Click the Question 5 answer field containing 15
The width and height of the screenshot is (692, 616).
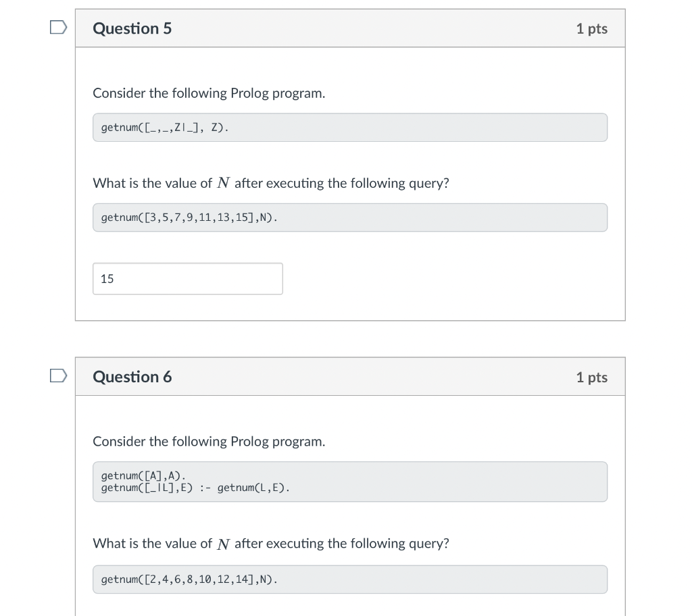click(188, 278)
